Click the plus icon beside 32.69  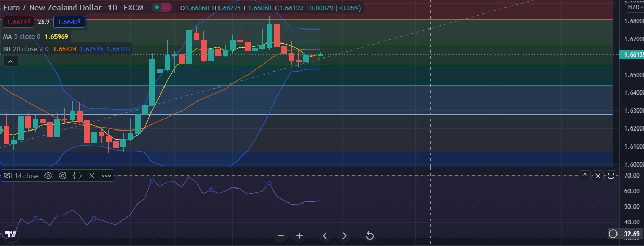[x=613, y=234]
